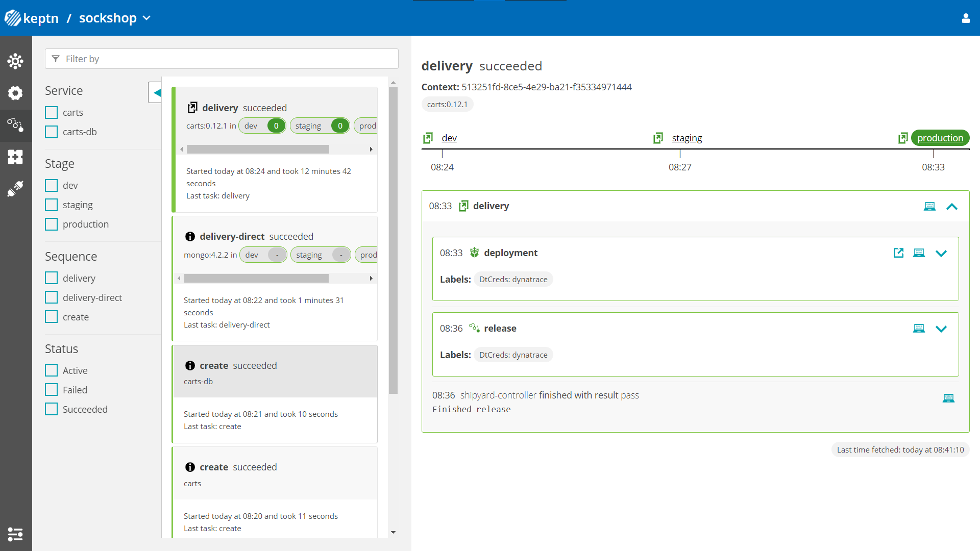Click the delivery icon at 08:33 row
Image resolution: width=980 pixels, height=551 pixels.
[463, 206]
